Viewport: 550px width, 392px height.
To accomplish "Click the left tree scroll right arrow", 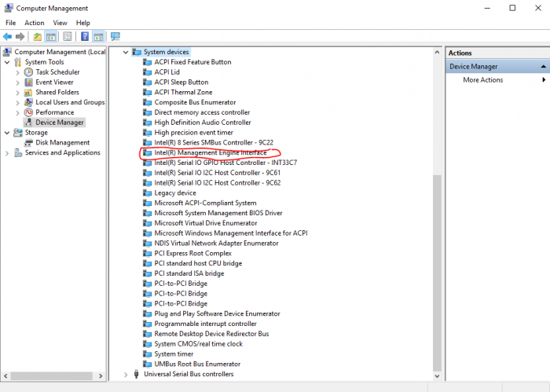I will 101,376.
